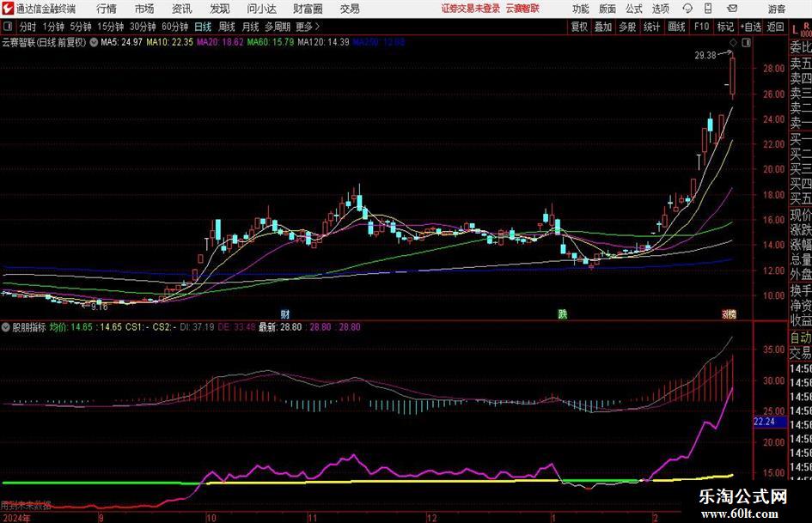812x523 pixels.
Task: Click the 返回 back button
Action: click(775, 27)
